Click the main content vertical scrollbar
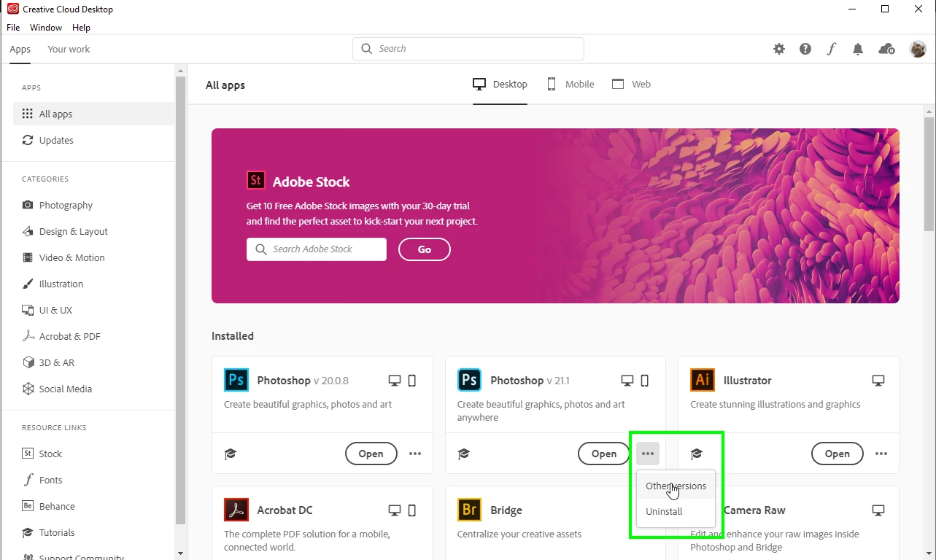Viewport: 936px width, 560px height. coord(929,175)
